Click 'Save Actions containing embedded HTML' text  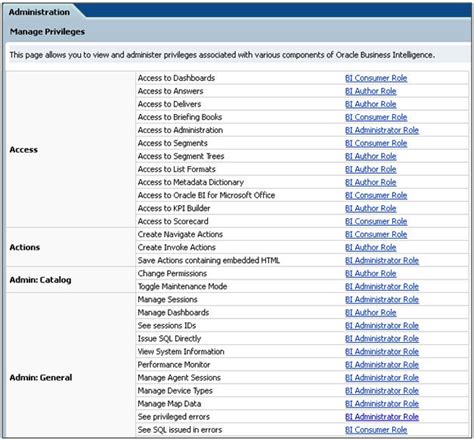(x=209, y=260)
